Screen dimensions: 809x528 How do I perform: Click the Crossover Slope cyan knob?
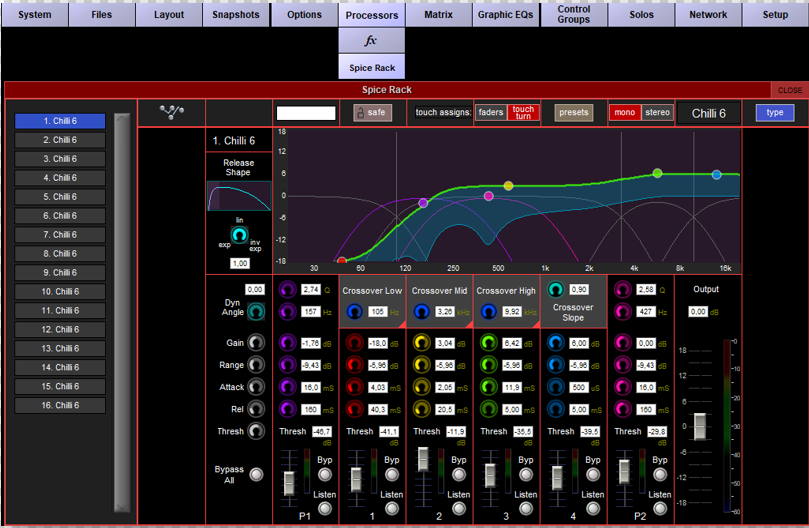point(556,290)
